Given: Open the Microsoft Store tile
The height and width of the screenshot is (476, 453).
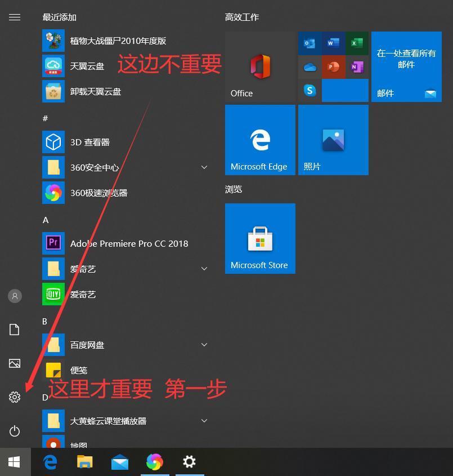Looking at the screenshot, I should click(x=259, y=238).
